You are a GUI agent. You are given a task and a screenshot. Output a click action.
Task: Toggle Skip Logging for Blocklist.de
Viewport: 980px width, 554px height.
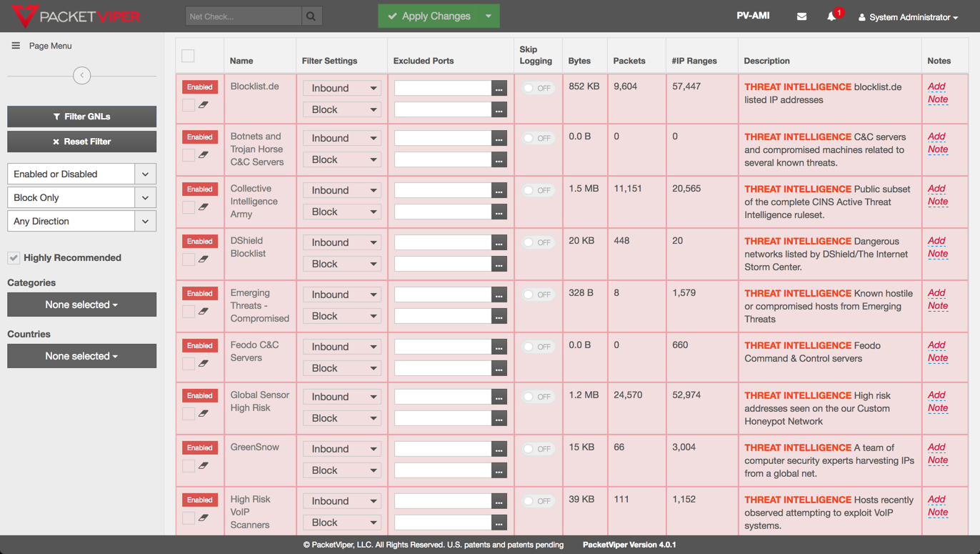pos(538,88)
